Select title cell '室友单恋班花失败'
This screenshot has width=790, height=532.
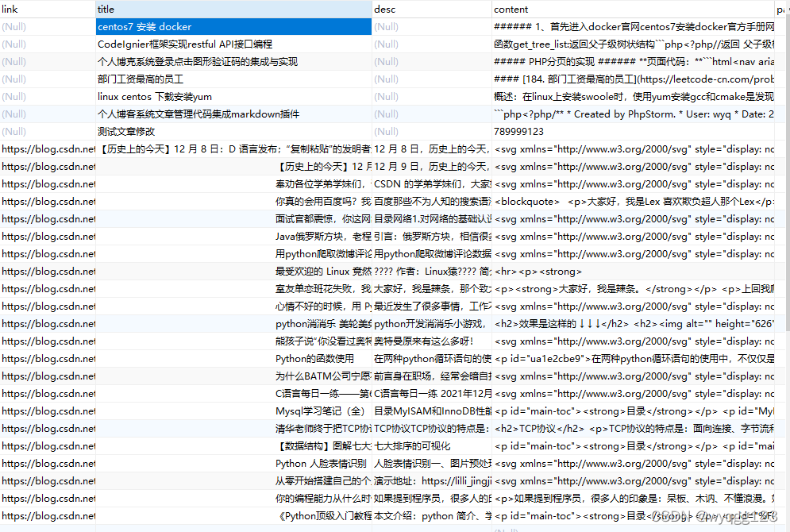(x=233, y=289)
